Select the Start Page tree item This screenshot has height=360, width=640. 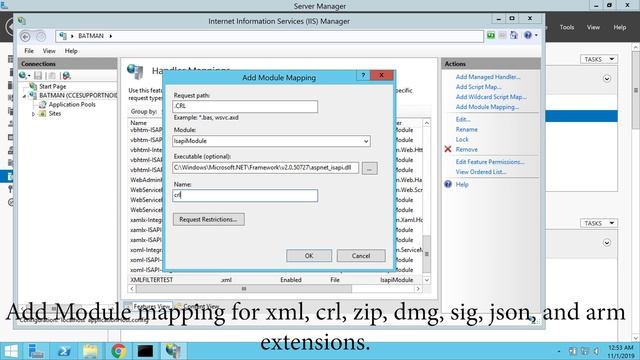click(52, 86)
